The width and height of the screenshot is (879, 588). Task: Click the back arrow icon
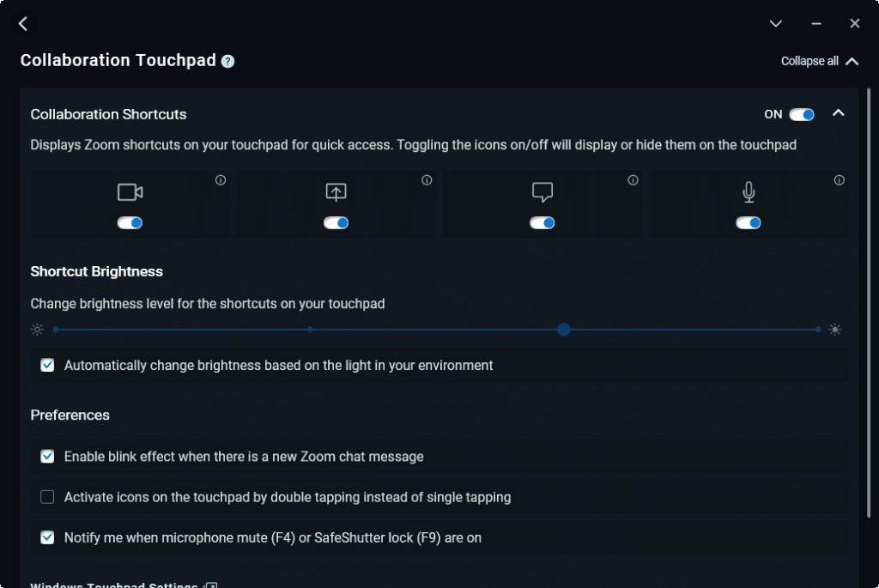point(23,23)
